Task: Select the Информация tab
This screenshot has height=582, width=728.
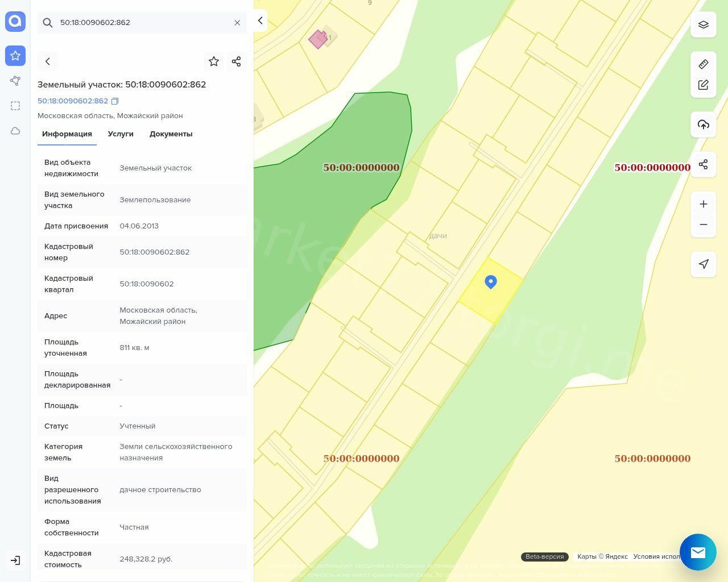Action: tap(67, 134)
